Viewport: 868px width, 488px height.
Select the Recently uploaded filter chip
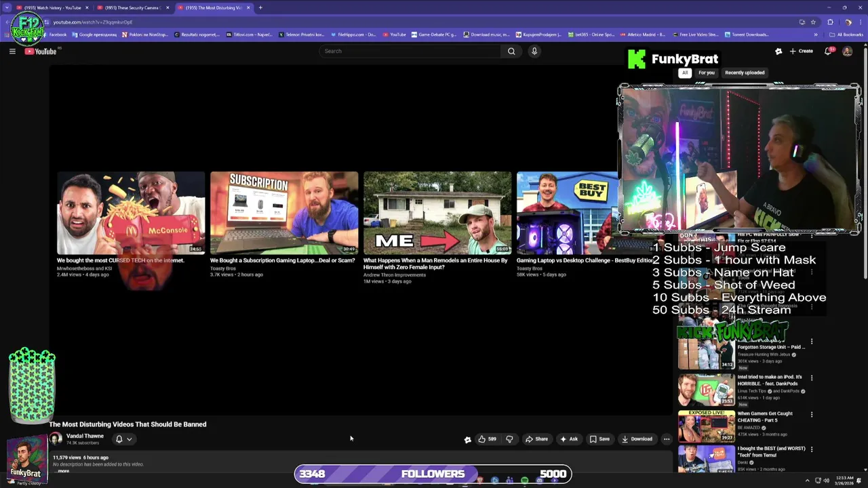(x=745, y=73)
